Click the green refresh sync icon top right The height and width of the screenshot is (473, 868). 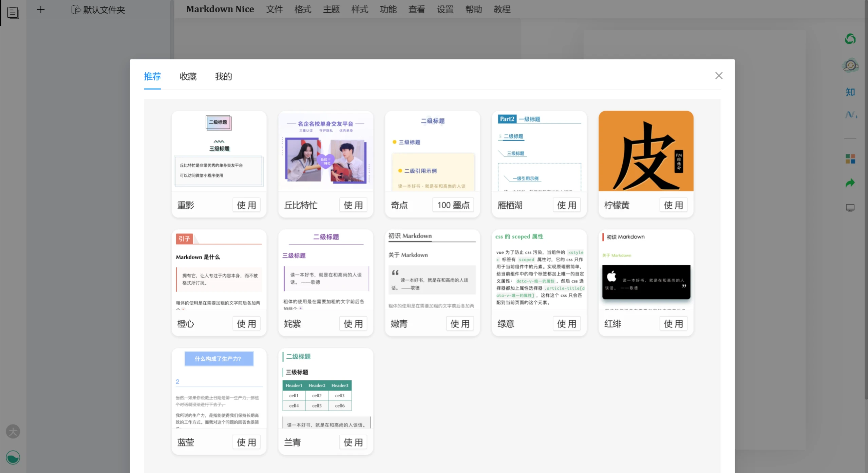click(x=850, y=39)
